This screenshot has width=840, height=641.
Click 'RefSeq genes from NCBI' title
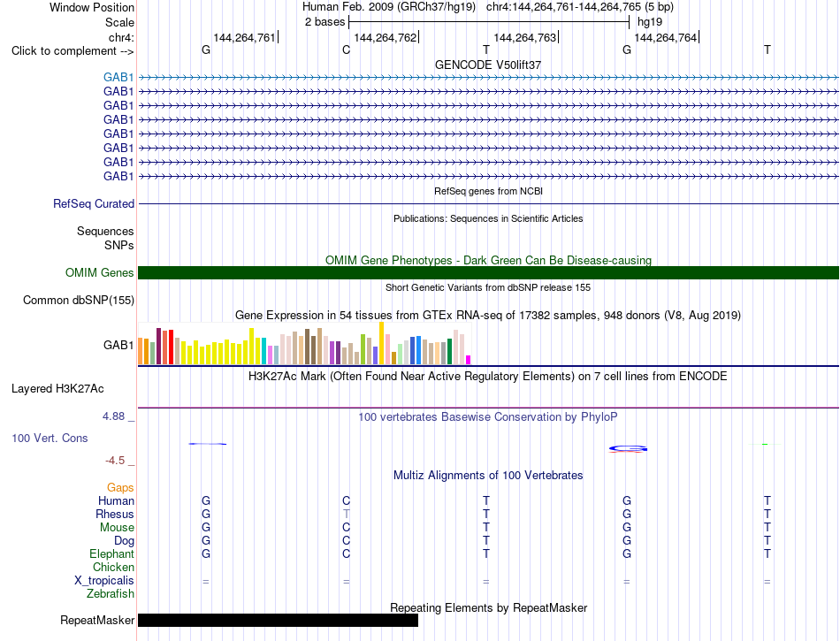[488, 191]
